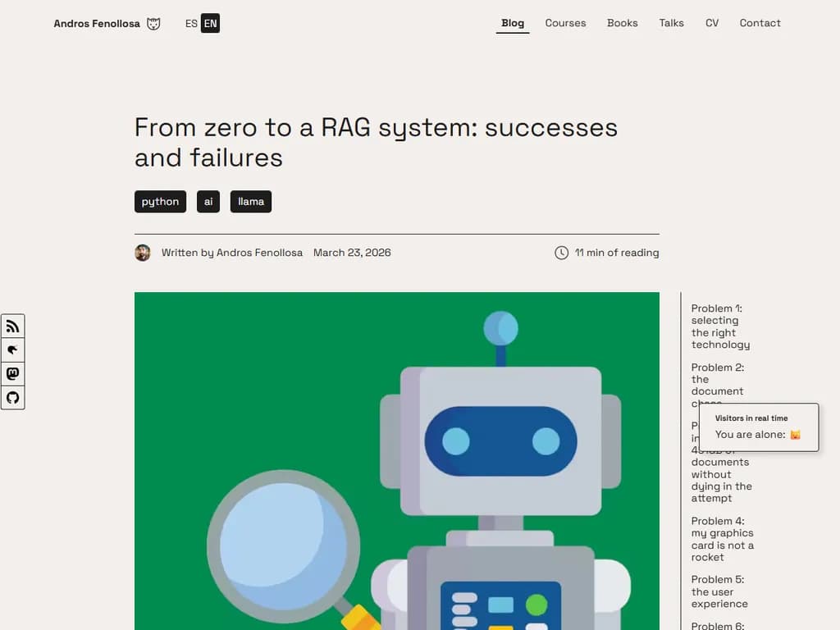Open the RSS feed icon
Screen dimensions: 840x630
click(x=12, y=326)
